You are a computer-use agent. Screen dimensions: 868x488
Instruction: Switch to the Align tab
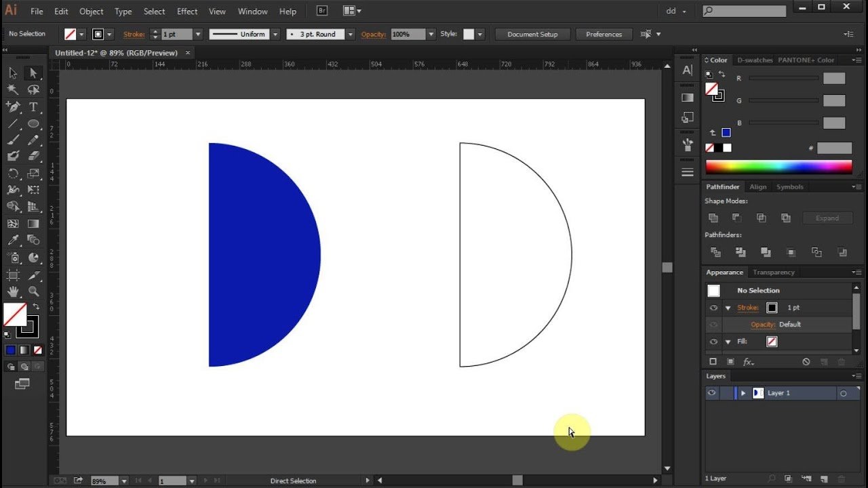[x=758, y=187]
